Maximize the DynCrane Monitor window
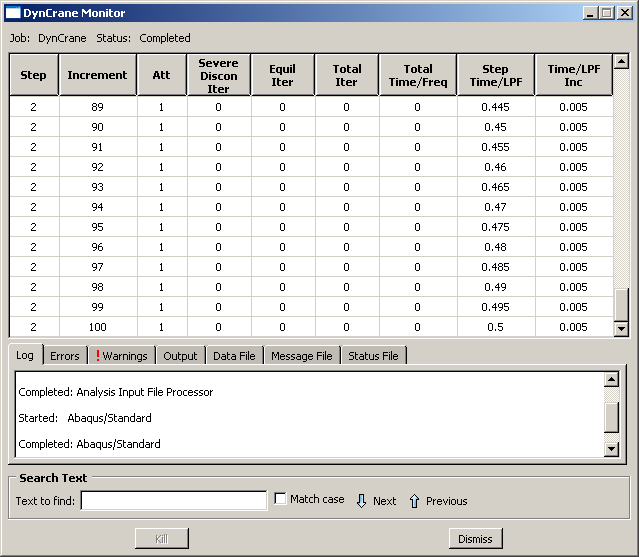The width and height of the screenshot is (639, 557). tap(607, 12)
